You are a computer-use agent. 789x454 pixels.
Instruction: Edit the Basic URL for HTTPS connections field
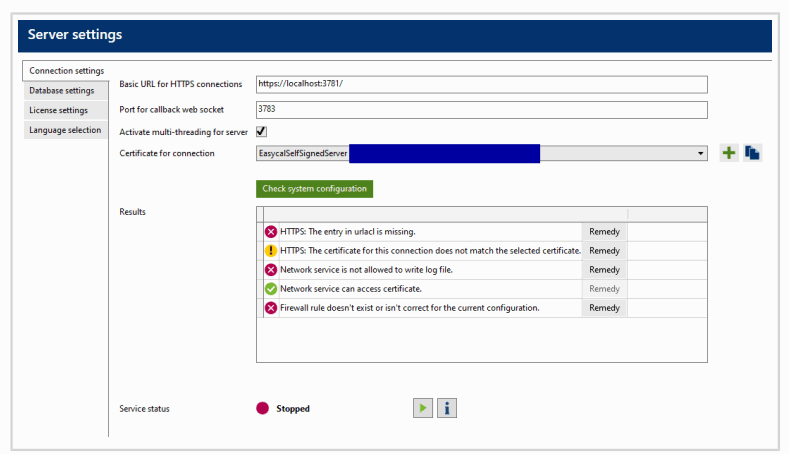482,85
